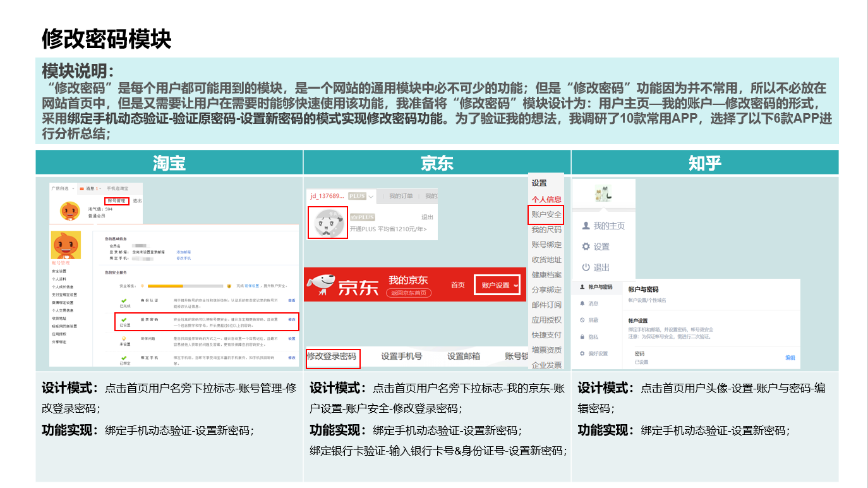Click 手机逛淘宝 in Taobao top bar
Image resolution: width=868 pixels, height=488 pixels.
(118, 188)
